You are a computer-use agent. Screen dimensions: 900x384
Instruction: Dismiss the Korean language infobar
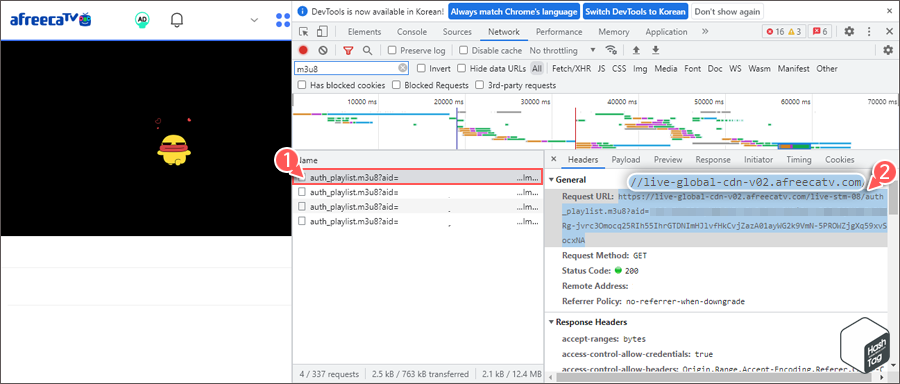(x=889, y=11)
